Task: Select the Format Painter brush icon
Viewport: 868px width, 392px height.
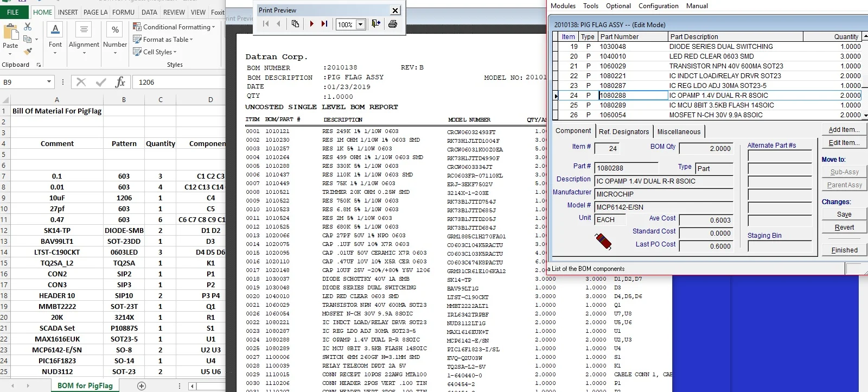Action: tap(28, 52)
